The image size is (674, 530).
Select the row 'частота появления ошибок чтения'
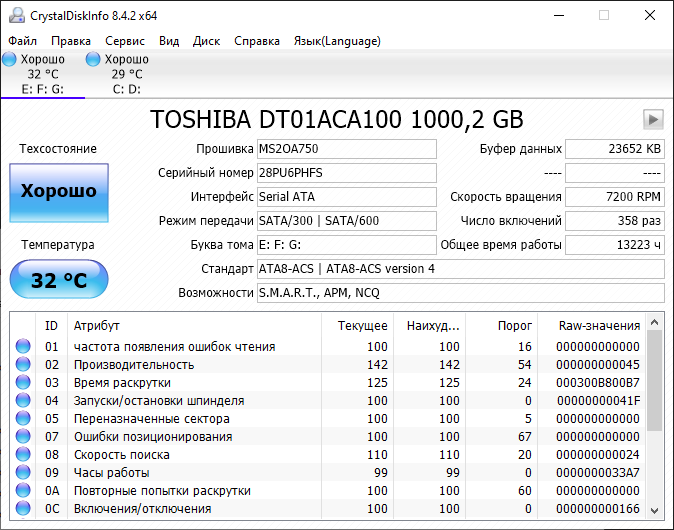328,346
